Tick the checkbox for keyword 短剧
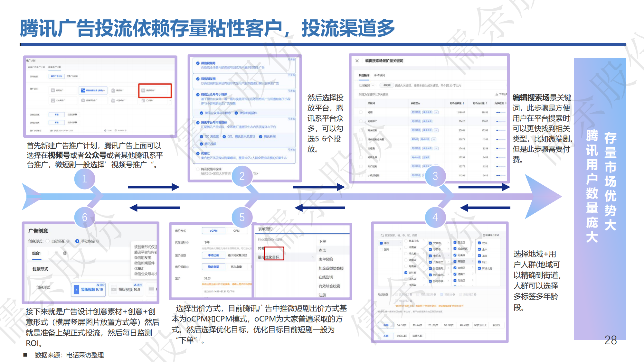Image resolution: width=644 pixels, height=362 pixels. click(361, 112)
